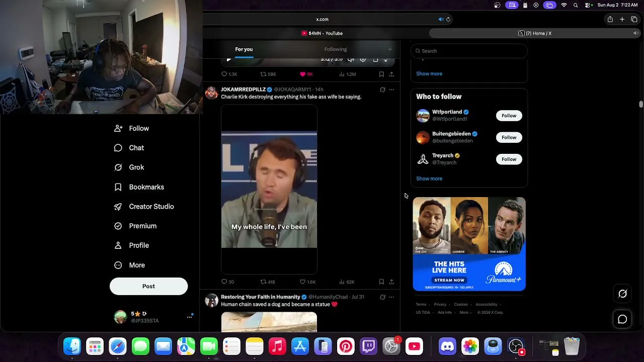Reload the x.com page
The image size is (644, 362).
pyautogui.click(x=448, y=20)
